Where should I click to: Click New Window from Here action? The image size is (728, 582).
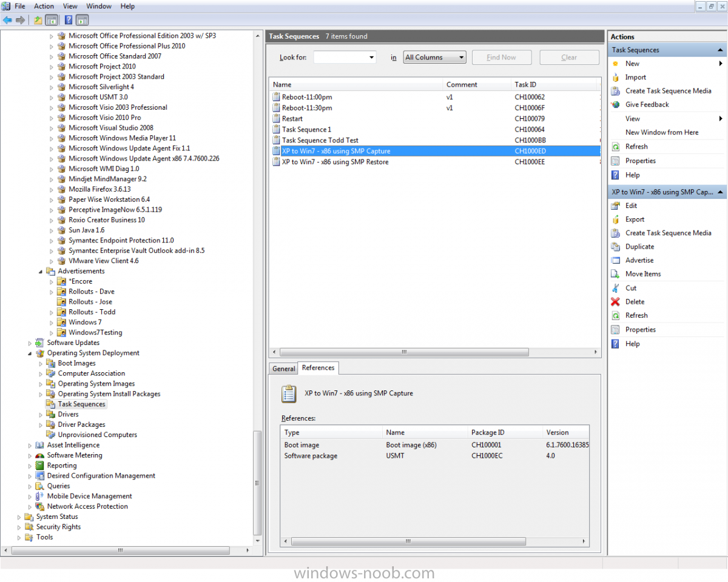[662, 133]
